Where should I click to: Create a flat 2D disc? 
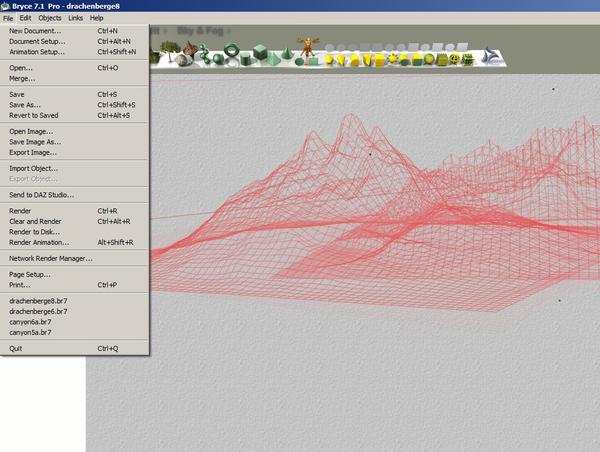click(299, 62)
